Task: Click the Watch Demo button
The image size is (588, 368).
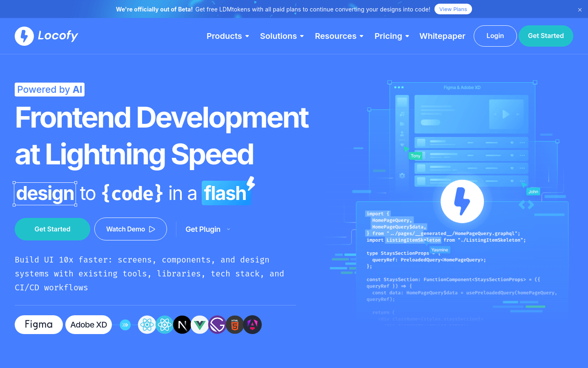Action: (x=131, y=229)
